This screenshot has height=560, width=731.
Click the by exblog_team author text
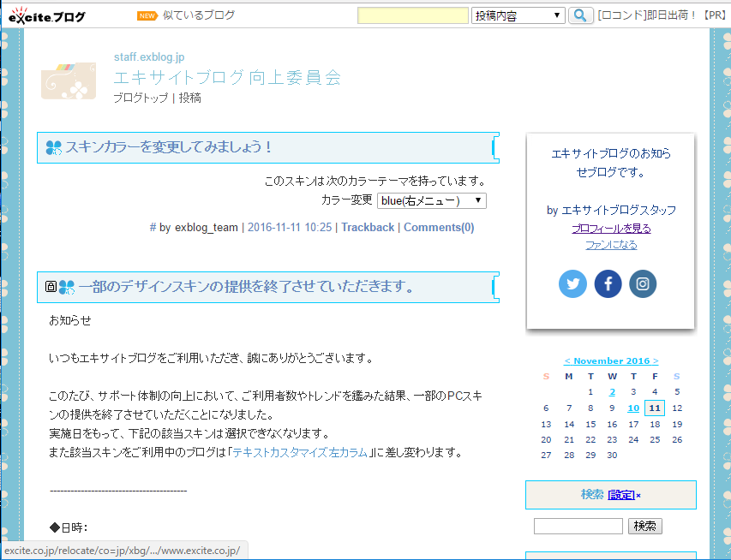(x=199, y=228)
